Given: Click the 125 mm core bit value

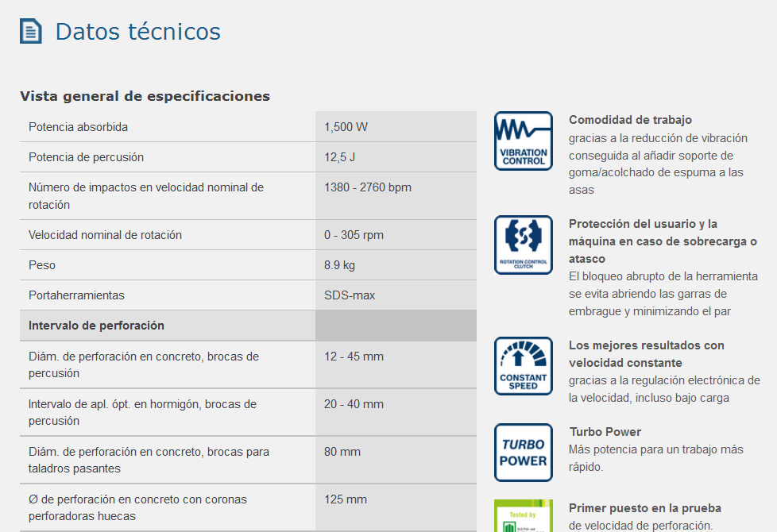Looking at the screenshot, I should coord(346,499).
